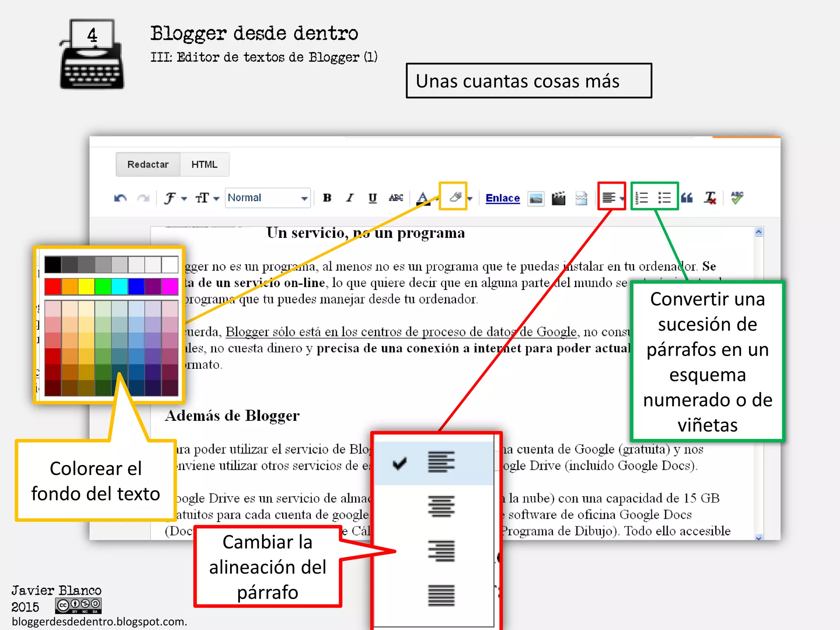Click the Redo arrow icon
This screenshot has width=840, height=630.
click(x=143, y=199)
